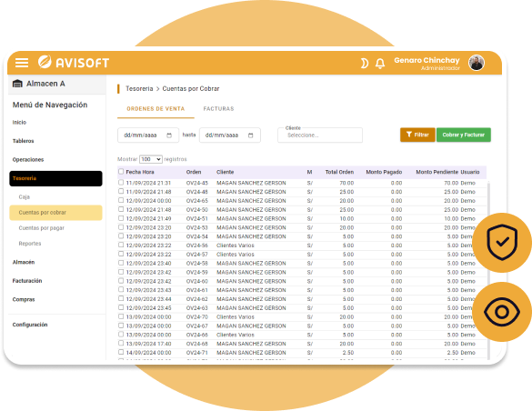
Task: Click the Avisoft logo
Action: point(74,63)
